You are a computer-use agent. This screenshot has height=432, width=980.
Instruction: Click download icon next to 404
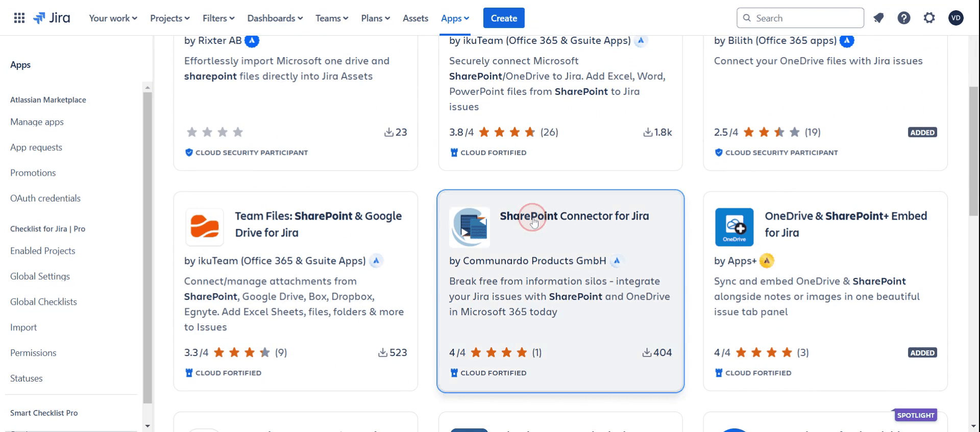[647, 352]
